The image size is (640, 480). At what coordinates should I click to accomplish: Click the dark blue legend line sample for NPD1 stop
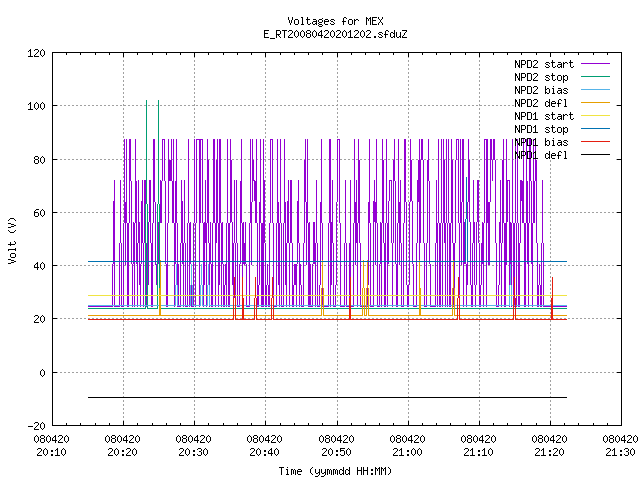coord(595,129)
